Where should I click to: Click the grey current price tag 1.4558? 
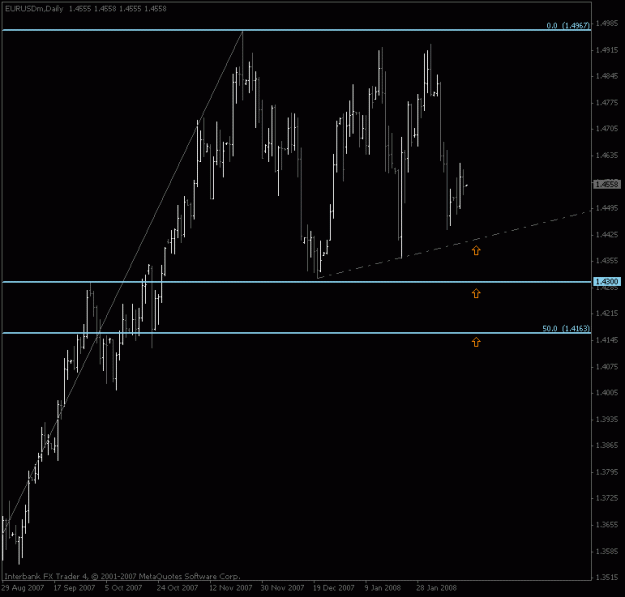(607, 184)
